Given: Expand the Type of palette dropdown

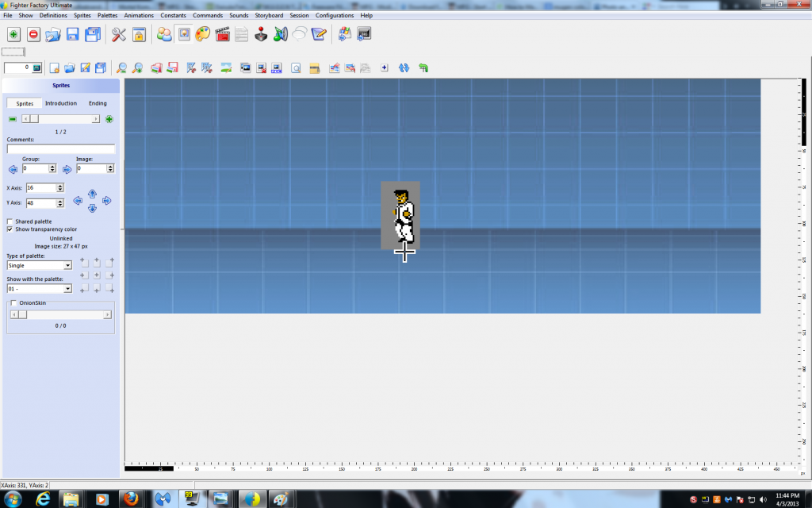Looking at the screenshot, I should click(67, 266).
